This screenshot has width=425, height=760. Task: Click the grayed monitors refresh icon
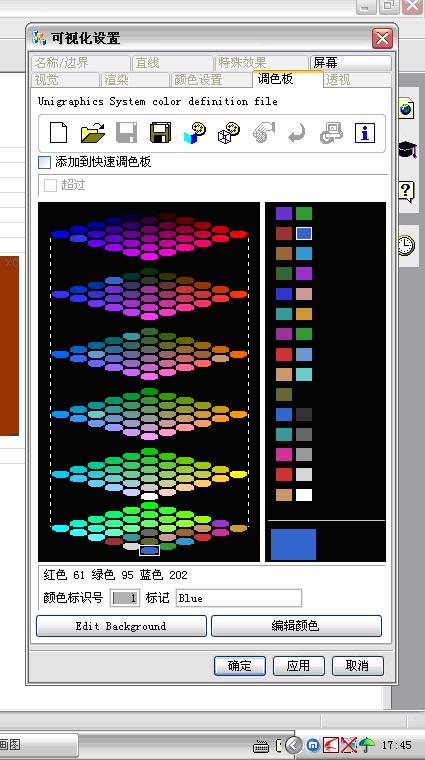point(331,133)
